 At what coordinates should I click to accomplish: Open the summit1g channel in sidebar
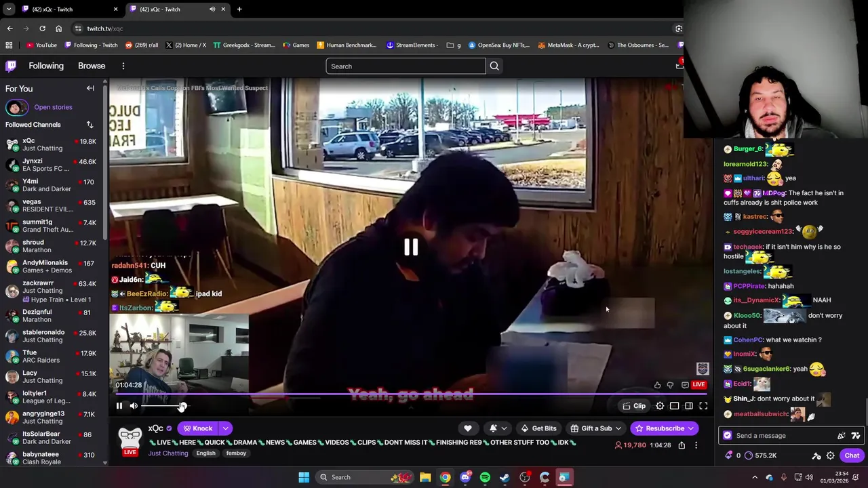coord(51,226)
